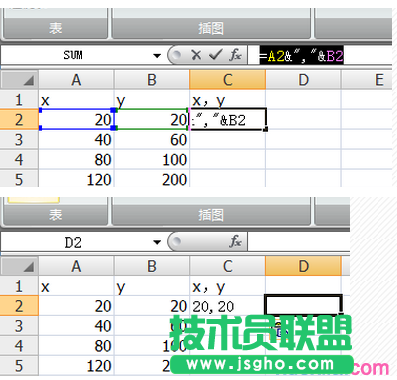Screen dimensions: 397x380
Task: Select row 3 header in the D2 sheet
Action: click(19, 326)
